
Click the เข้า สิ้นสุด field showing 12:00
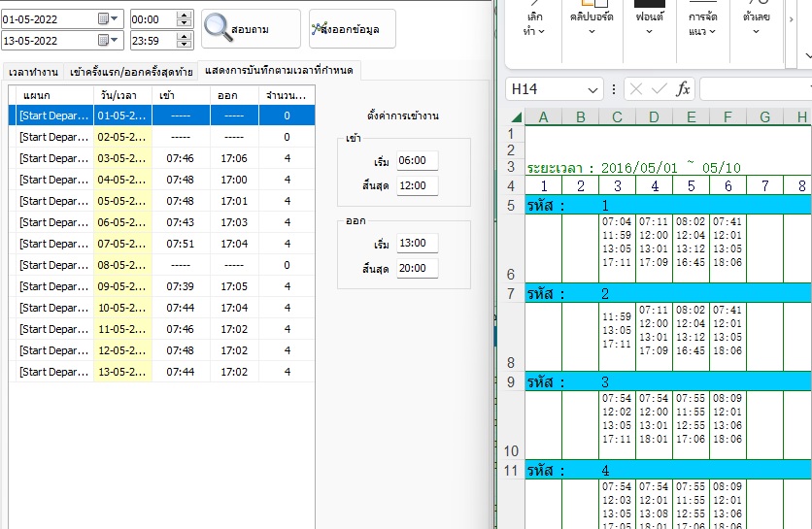417,185
